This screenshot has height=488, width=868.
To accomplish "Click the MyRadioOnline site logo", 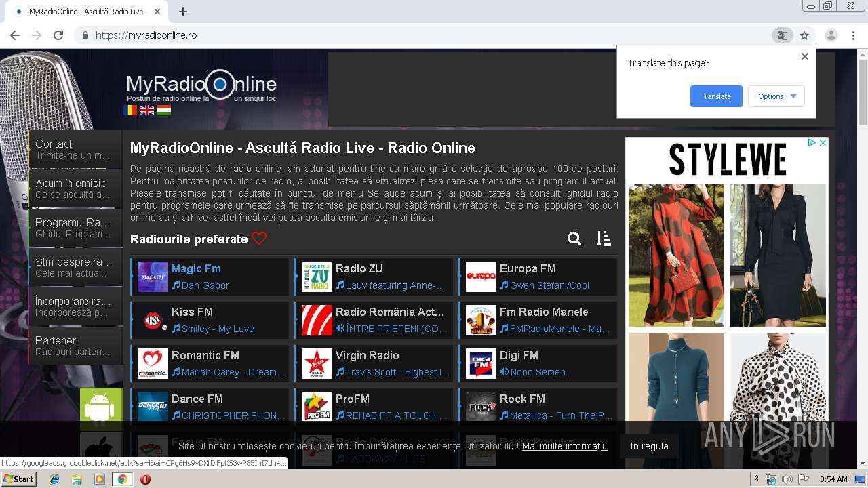I will point(201,85).
